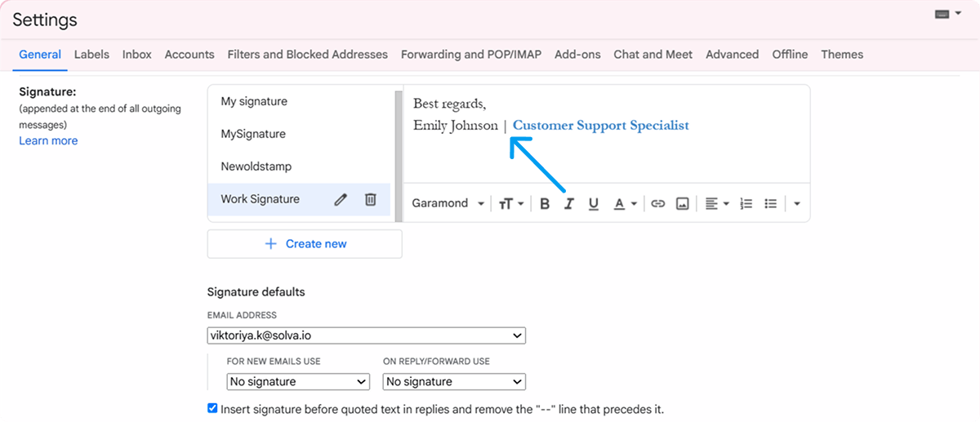Switch to the General tab
This screenshot has width=980, height=422.
point(40,55)
